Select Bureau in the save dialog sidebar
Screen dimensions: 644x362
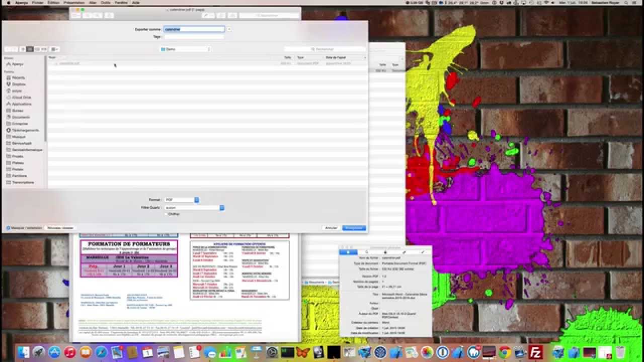pyautogui.click(x=18, y=111)
